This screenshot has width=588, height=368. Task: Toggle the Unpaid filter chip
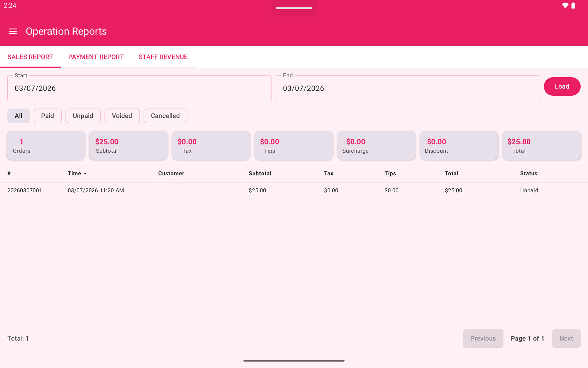83,116
